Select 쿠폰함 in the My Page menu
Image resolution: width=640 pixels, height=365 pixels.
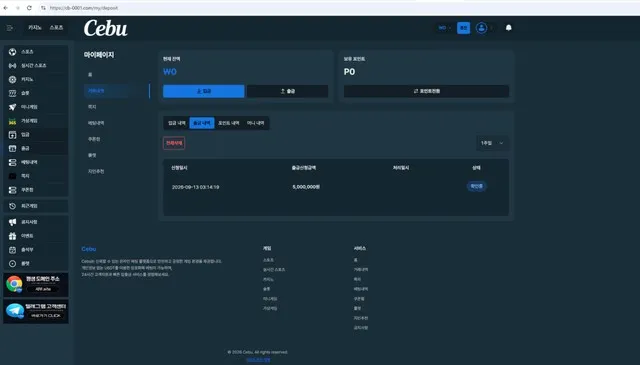(94, 139)
